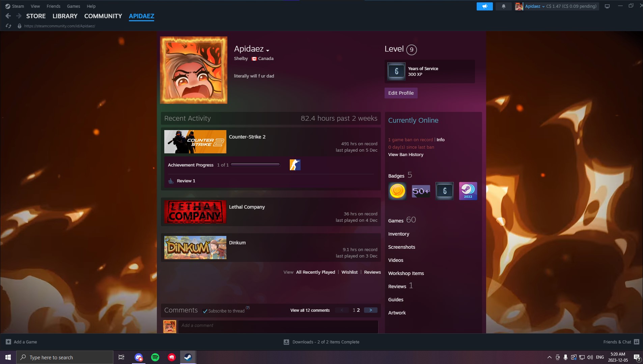Open the Wishlist link
Viewport: 643px width, 364px height.
[x=349, y=272]
